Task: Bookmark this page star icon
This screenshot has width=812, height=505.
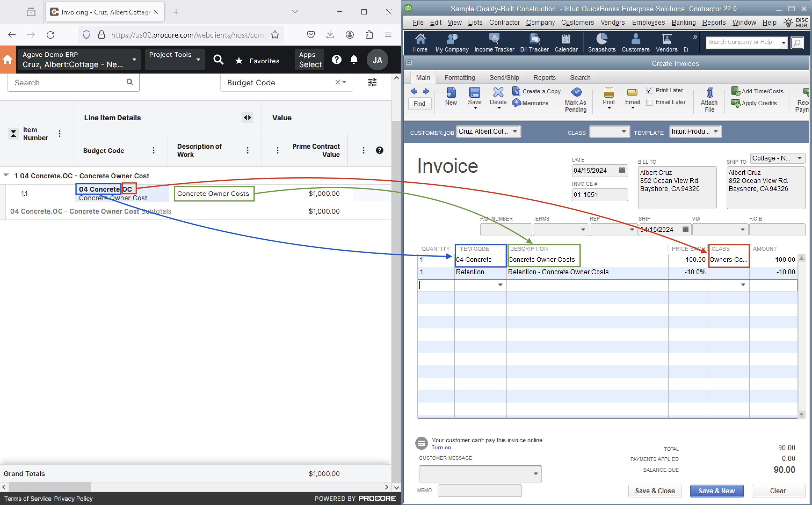Action: 275,34
